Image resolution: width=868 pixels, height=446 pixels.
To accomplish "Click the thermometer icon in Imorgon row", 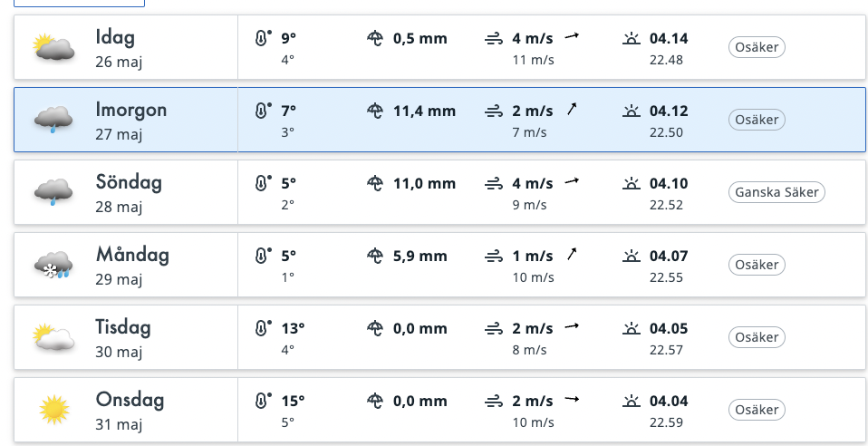I will pos(263,111).
